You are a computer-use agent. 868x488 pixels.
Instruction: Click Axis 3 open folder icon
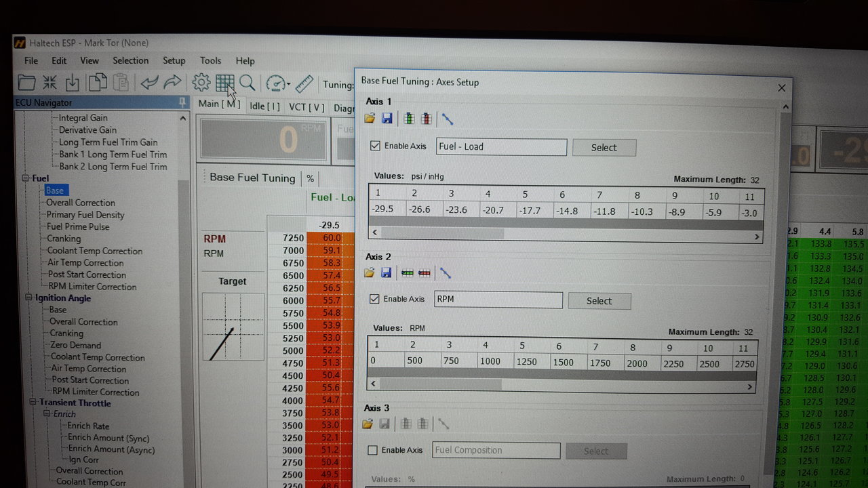[x=368, y=424]
